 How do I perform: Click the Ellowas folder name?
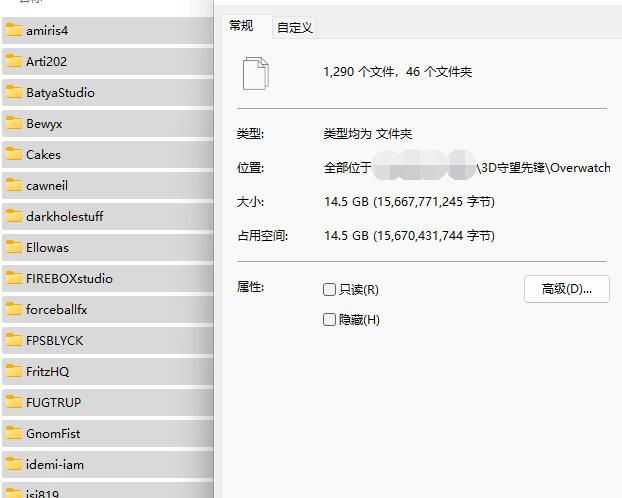coord(47,247)
